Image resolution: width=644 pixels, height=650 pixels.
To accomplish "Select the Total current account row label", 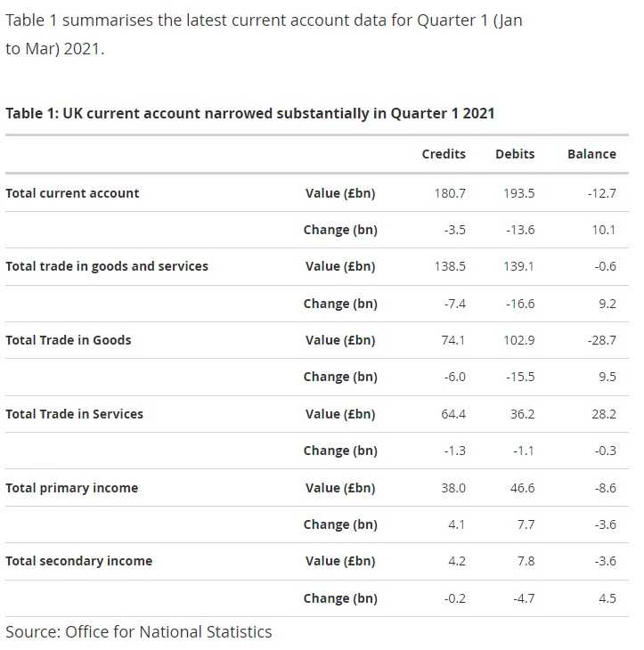I will [x=72, y=193].
